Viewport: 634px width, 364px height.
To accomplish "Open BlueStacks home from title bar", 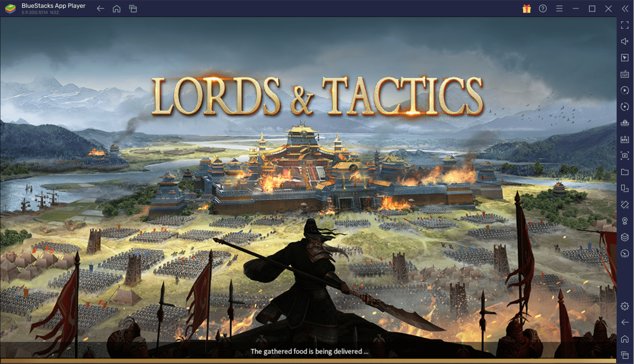I will pos(117,9).
